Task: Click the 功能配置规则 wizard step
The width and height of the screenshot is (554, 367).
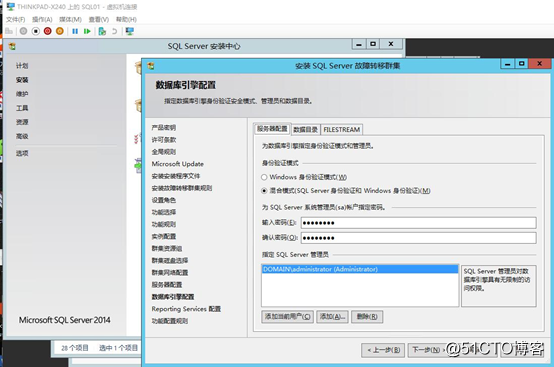Action: 170,321
